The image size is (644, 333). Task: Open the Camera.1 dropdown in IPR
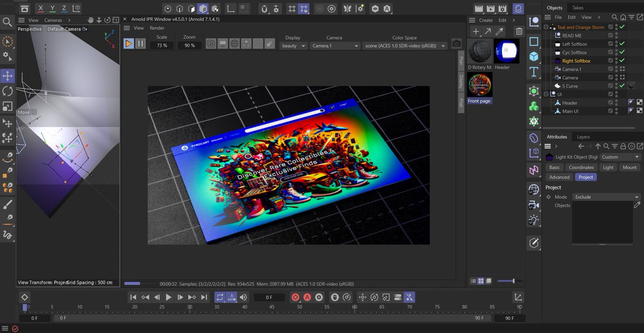pyautogui.click(x=335, y=46)
